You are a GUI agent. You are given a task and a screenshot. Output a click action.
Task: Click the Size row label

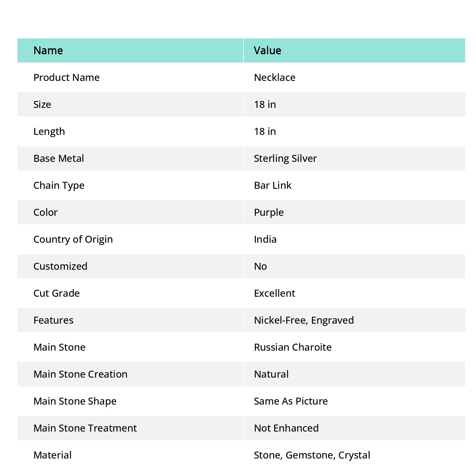[x=42, y=104]
